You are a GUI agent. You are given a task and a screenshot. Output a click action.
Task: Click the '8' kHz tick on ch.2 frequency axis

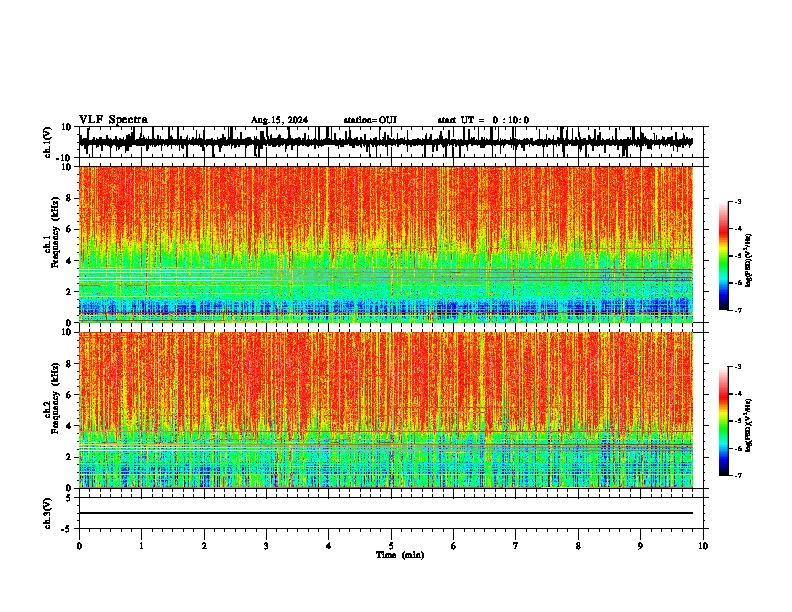(x=69, y=364)
